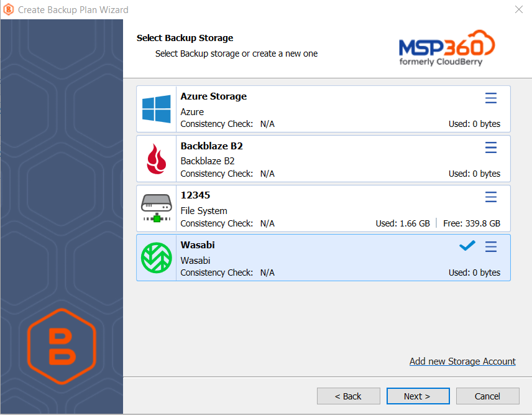532x415 pixels.
Task: Click the 'Select Backup Storage' heading
Action: pyautogui.click(x=185, y=38)
